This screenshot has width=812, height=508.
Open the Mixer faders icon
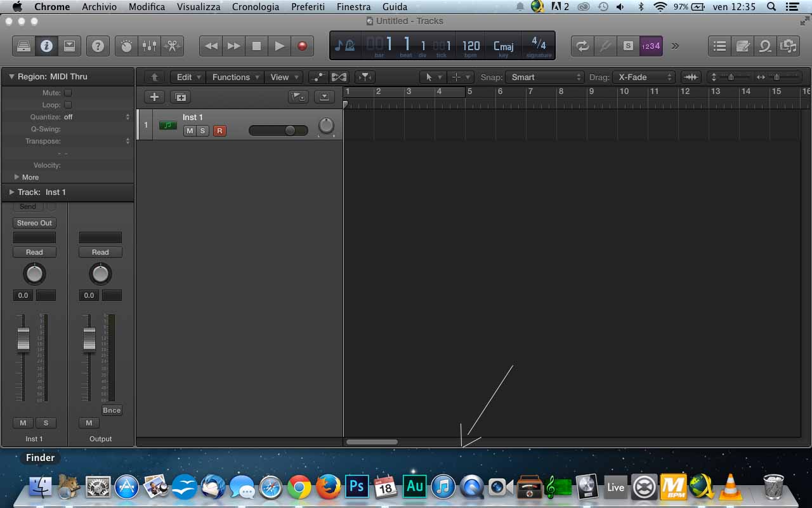click(150, 46)
